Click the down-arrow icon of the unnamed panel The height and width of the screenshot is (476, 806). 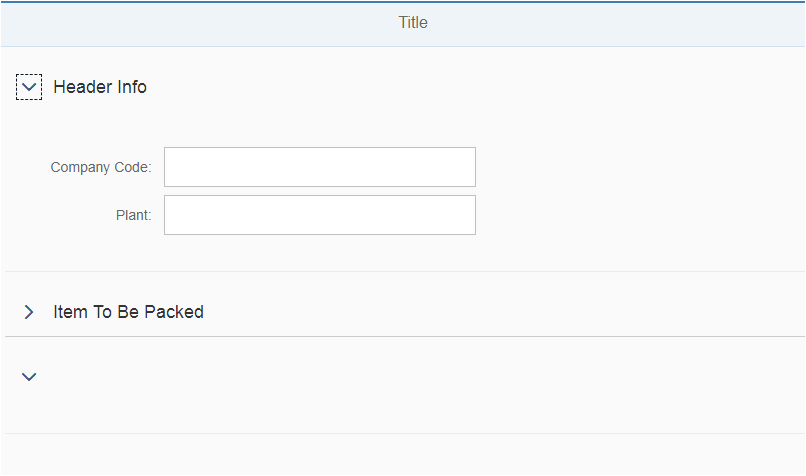(x=29, y=377)
